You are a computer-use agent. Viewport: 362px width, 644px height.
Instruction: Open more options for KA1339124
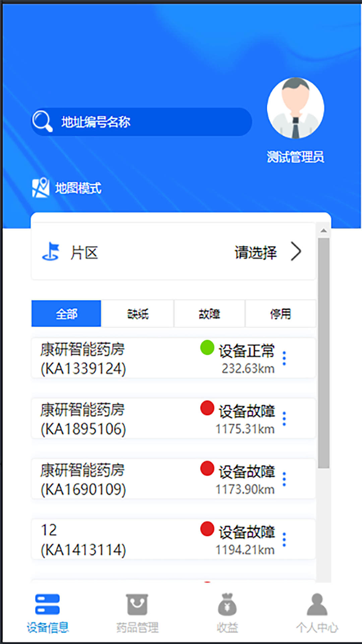(x=284, y=358)
